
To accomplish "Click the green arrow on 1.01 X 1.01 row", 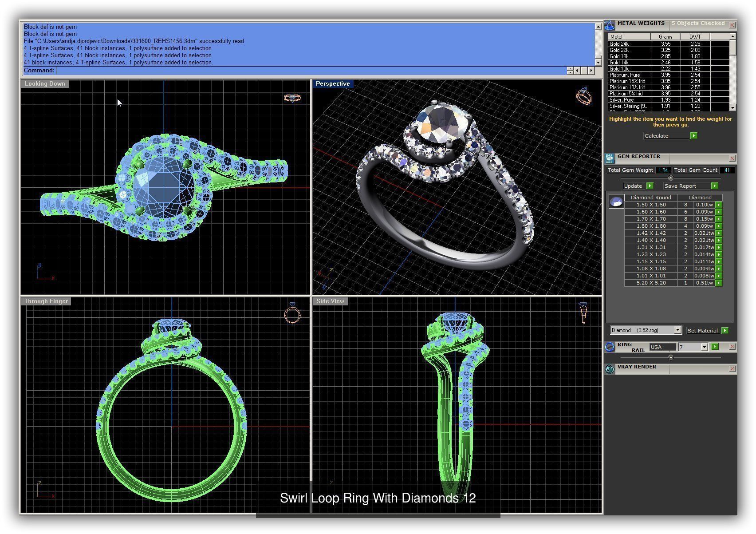I will tap(719, 276).
